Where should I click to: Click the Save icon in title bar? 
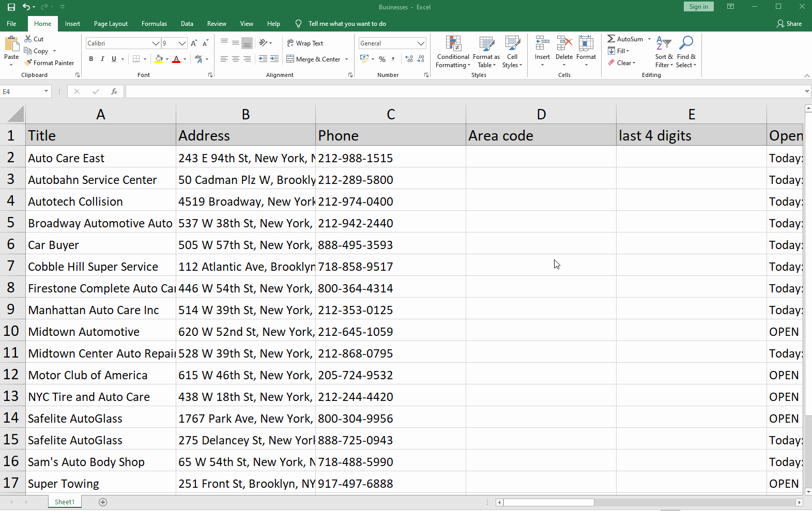coord(11,7)
